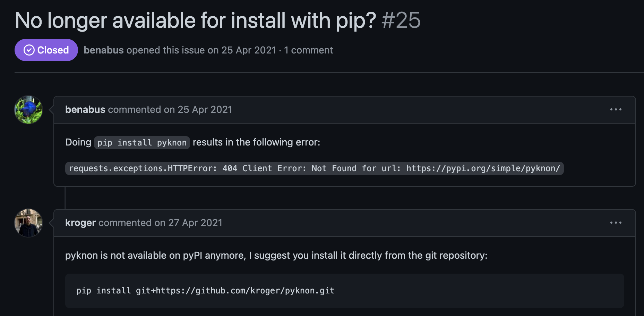This screenshot has width=644, height=316.
Task: Open the options menu on benabus's comment
Action: point(616,109)
